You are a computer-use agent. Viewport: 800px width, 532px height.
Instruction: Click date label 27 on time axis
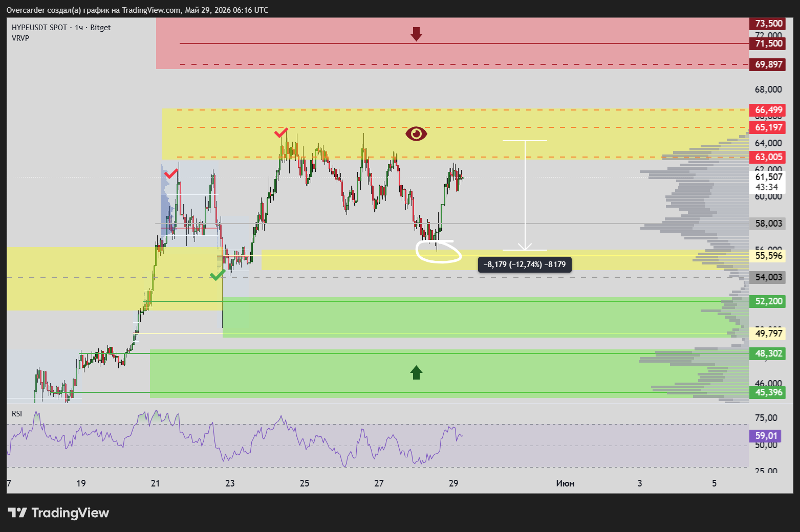pos(379,483)
